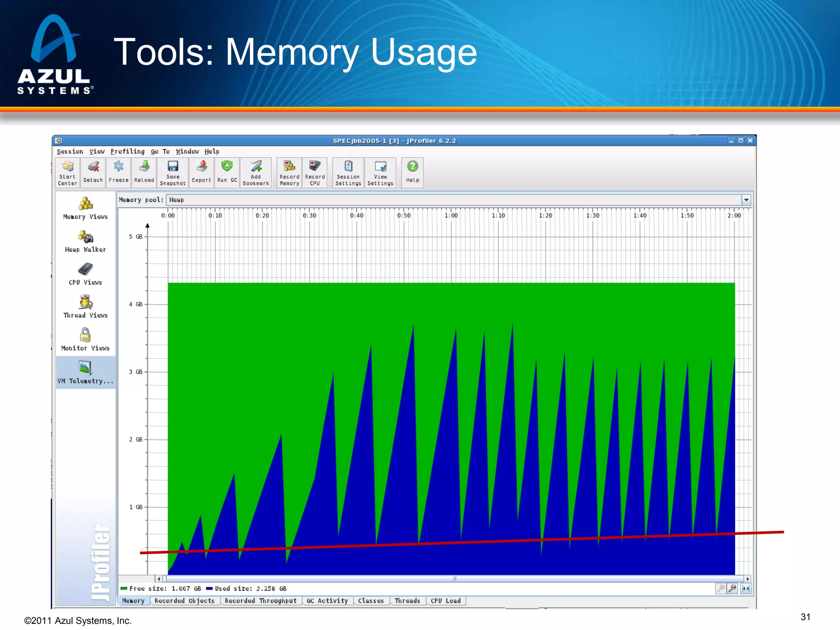Click Add Bookmark toolbar icon
The width and height of the screenshot is (840, 630).
click(x=256, y=173)
